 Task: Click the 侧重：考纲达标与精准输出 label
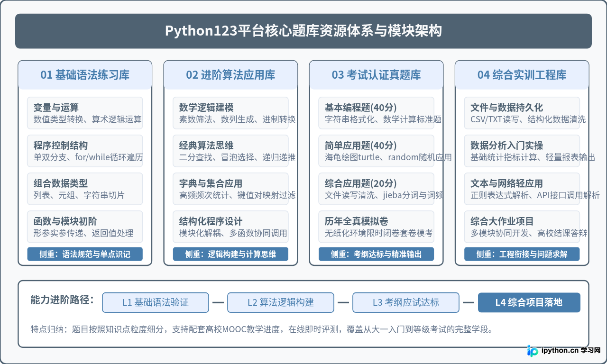[x=376, y=254]
